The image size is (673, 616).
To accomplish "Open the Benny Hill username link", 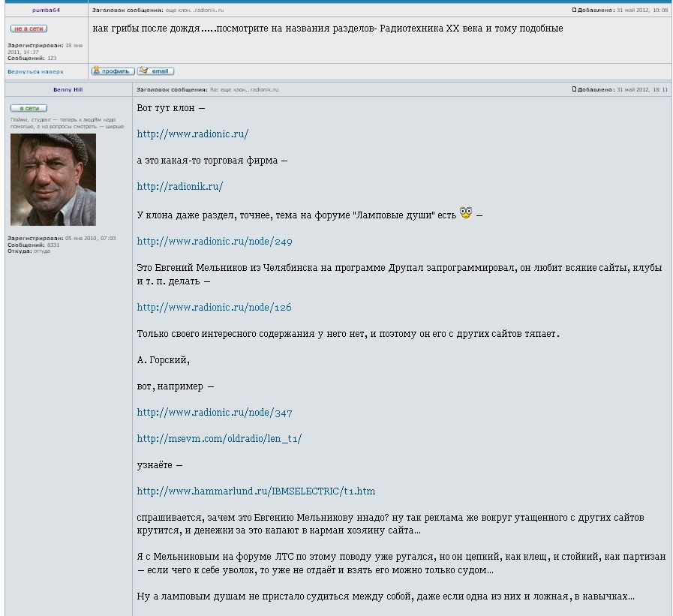I will 68,89.
